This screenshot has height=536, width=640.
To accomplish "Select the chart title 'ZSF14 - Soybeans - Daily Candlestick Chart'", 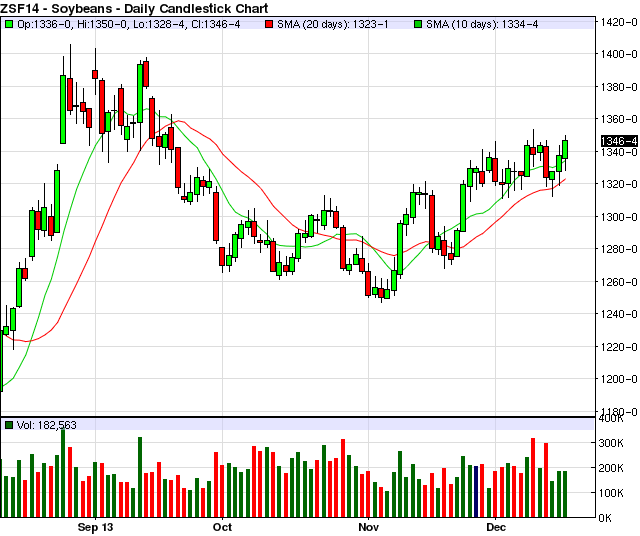I will point(134,8).
